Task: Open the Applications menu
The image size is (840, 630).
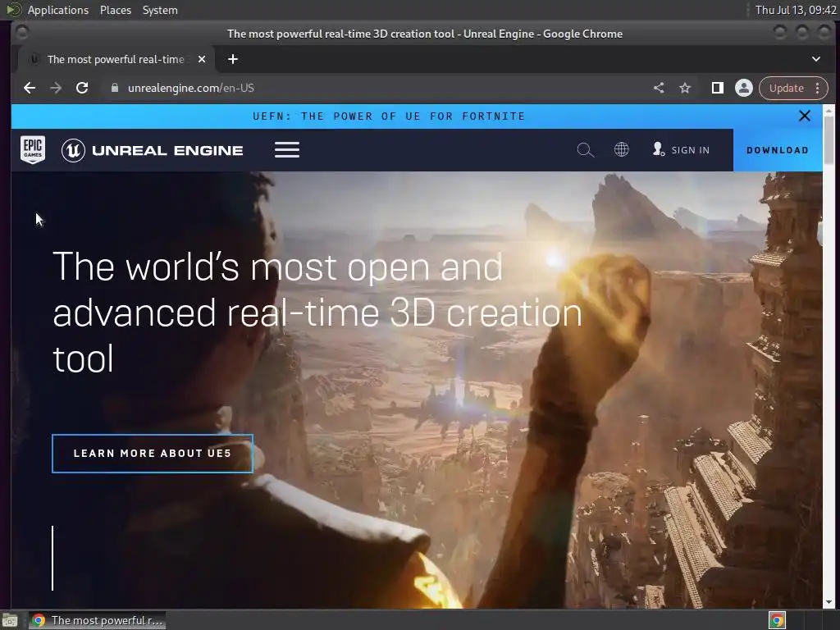Action: (58, 10)
